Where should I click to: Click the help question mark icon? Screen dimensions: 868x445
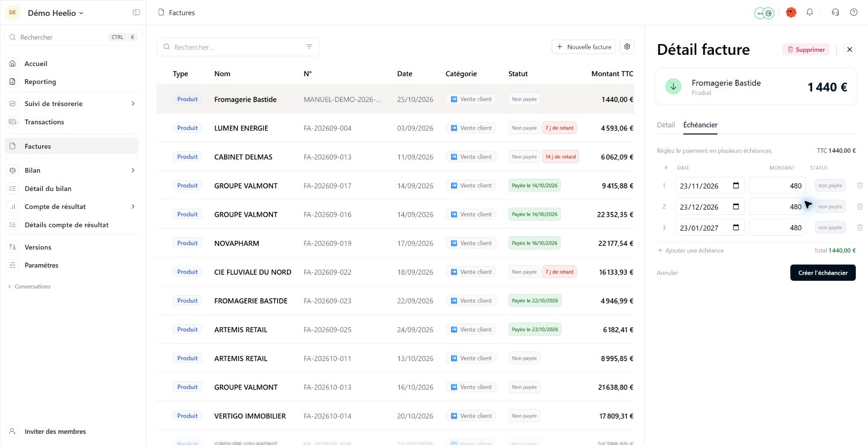(854, 12)
